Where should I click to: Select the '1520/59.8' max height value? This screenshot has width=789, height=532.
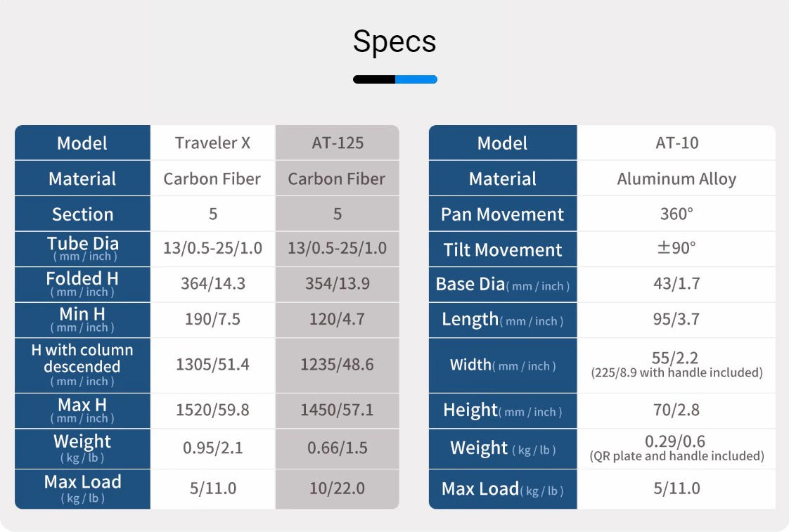click(x=213, y=410)
